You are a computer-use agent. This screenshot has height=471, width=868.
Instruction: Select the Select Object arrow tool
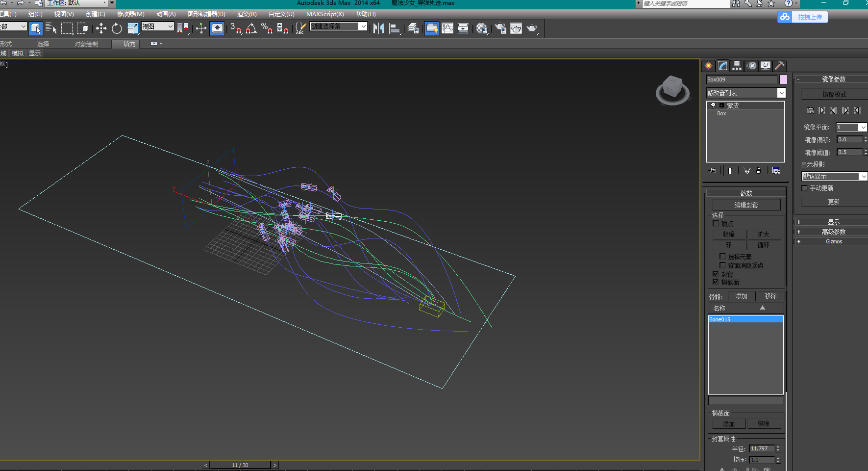[36, 28]
